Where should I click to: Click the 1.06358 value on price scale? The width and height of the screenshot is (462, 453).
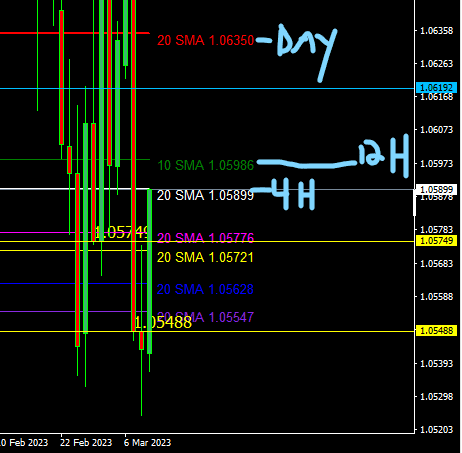pos(437,31)
